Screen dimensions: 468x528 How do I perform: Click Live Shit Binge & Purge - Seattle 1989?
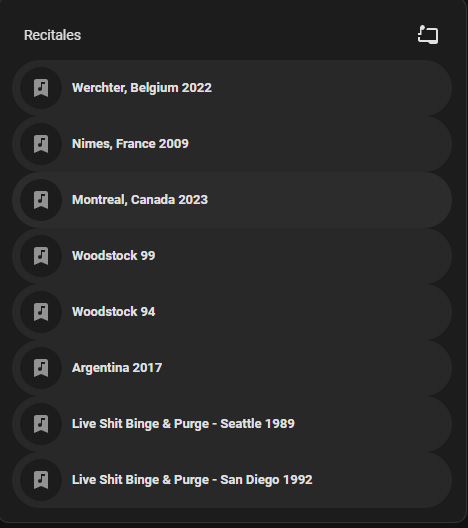pos(183,424)
